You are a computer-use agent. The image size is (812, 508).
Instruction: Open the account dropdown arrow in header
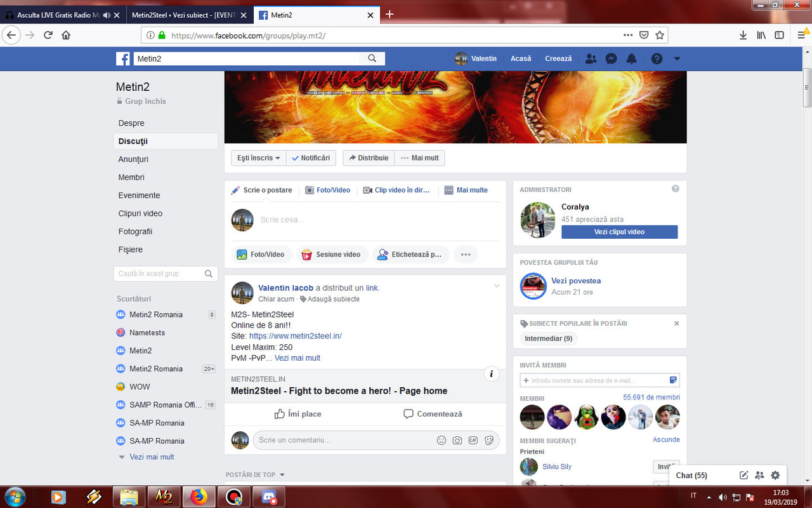click(677, 58)
